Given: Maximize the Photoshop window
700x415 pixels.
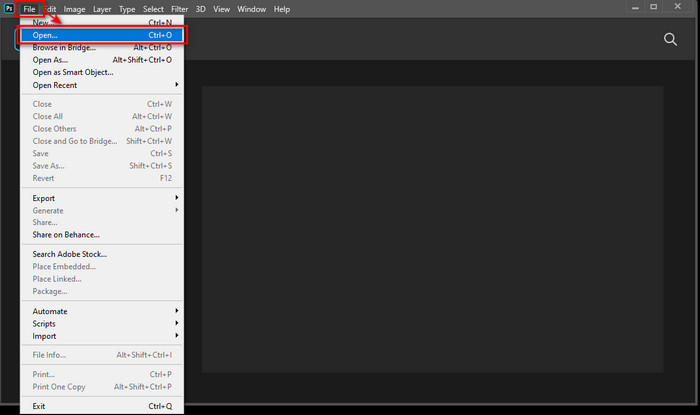Looking at the screenshot, I should tap(654, 7).
